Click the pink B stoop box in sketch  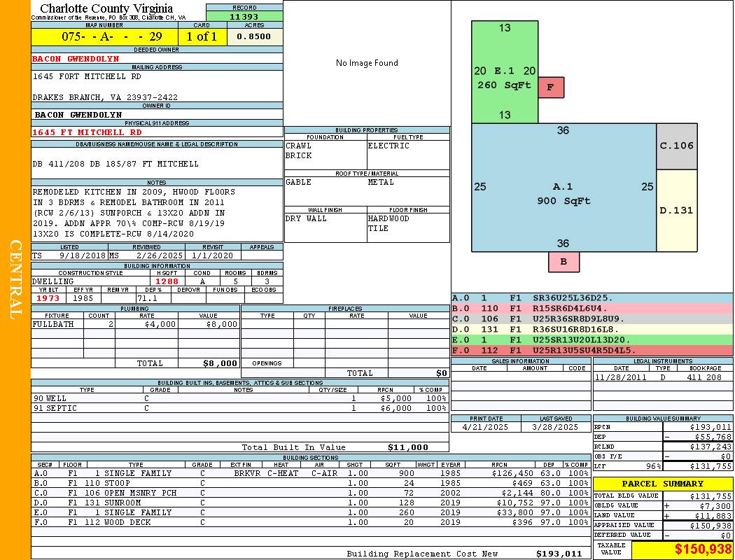tap(563, 262)
